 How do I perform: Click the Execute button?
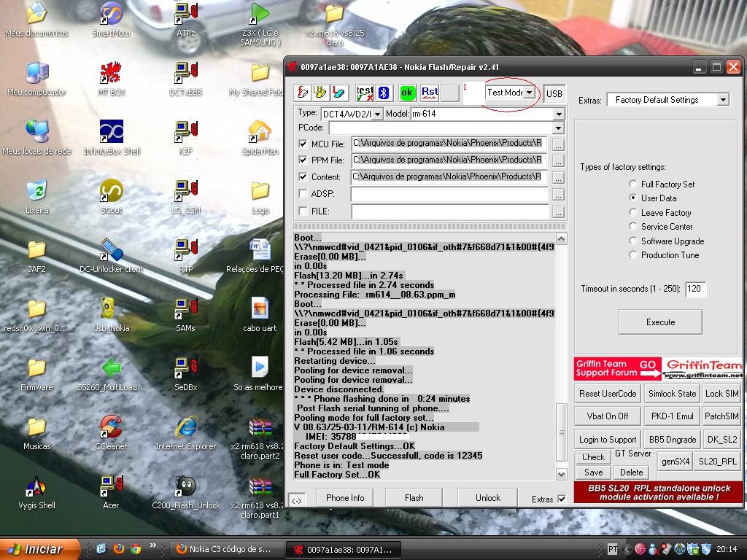660,322
